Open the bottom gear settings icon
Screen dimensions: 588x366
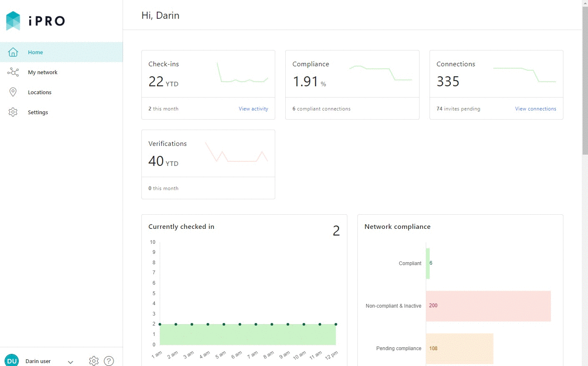tap(94, 361)
